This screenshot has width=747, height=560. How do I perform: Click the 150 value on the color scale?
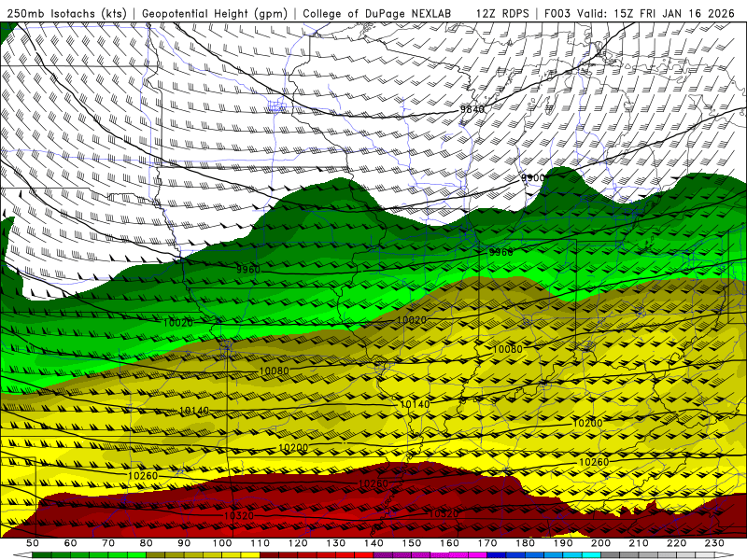(x=412, y=543)
